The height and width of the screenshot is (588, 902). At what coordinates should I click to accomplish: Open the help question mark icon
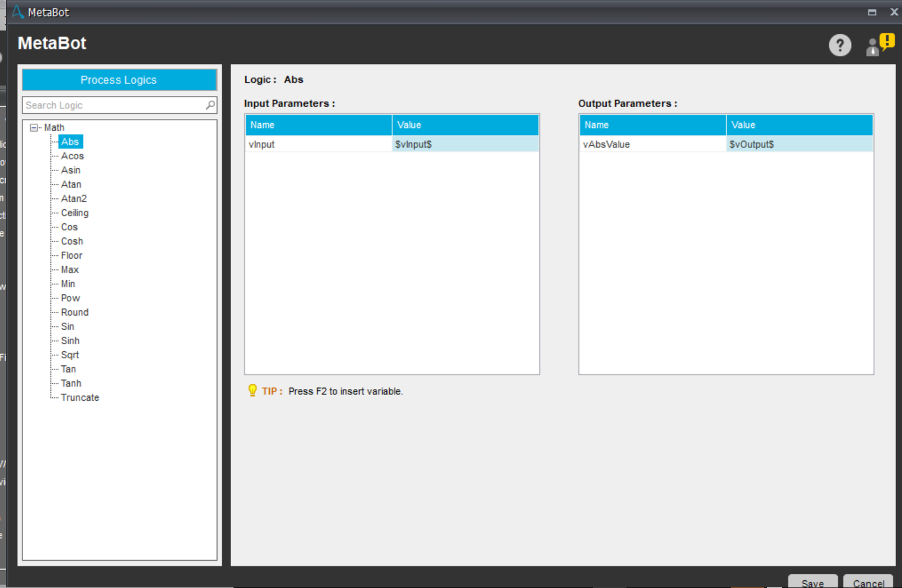click(840, 45)
